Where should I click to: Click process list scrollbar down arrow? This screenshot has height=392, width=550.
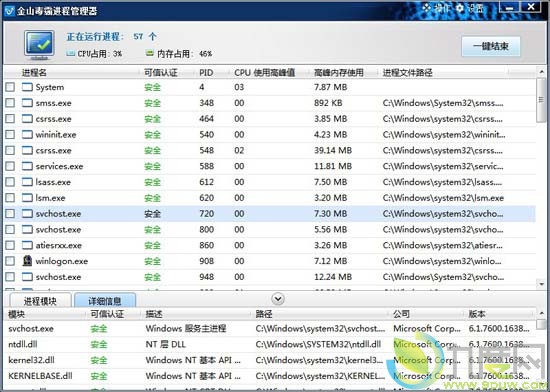[x=542, y=283]
